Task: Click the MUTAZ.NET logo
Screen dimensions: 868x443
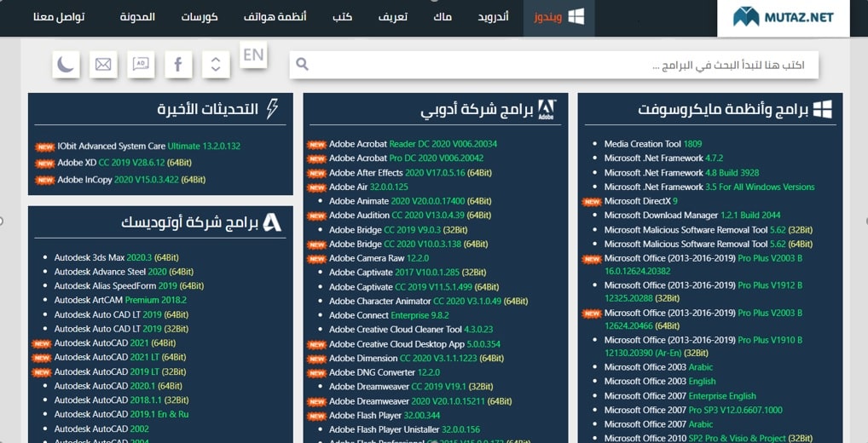Action: click(783, 17)
